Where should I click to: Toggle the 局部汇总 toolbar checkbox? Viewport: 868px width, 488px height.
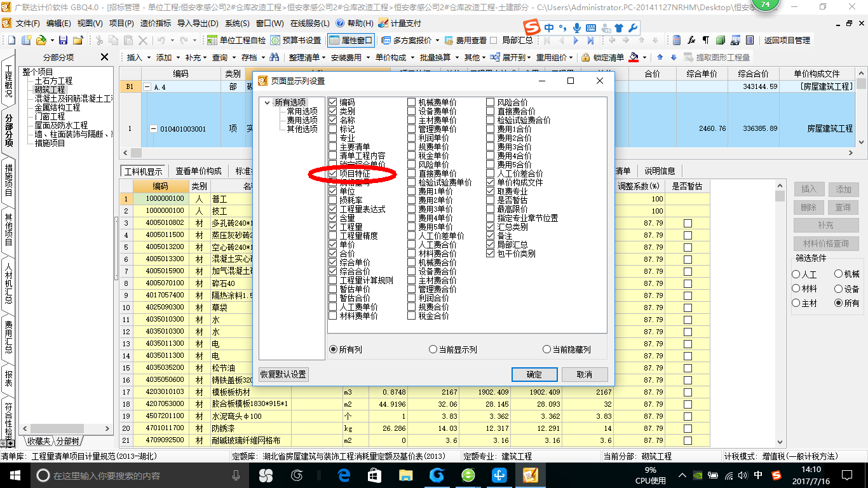point(494,40)
